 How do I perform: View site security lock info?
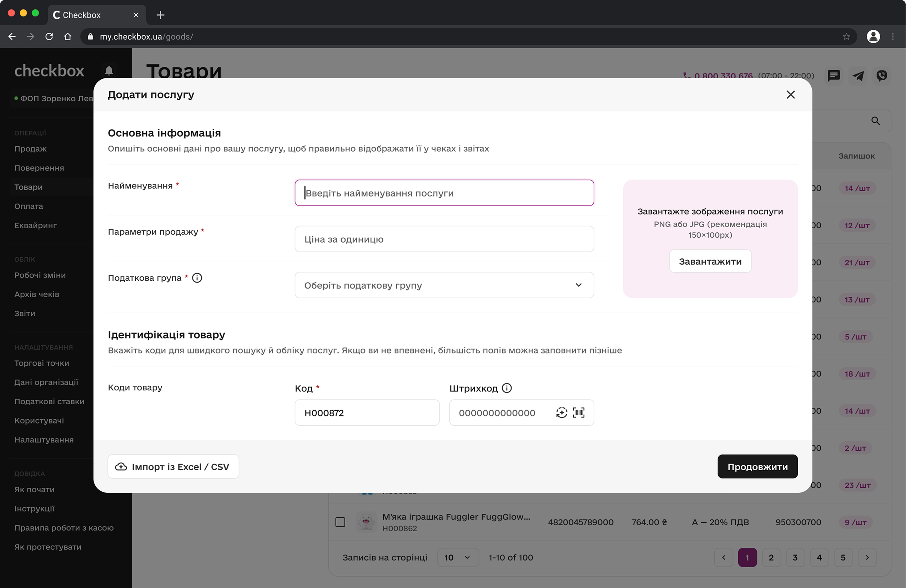(90, 36)
